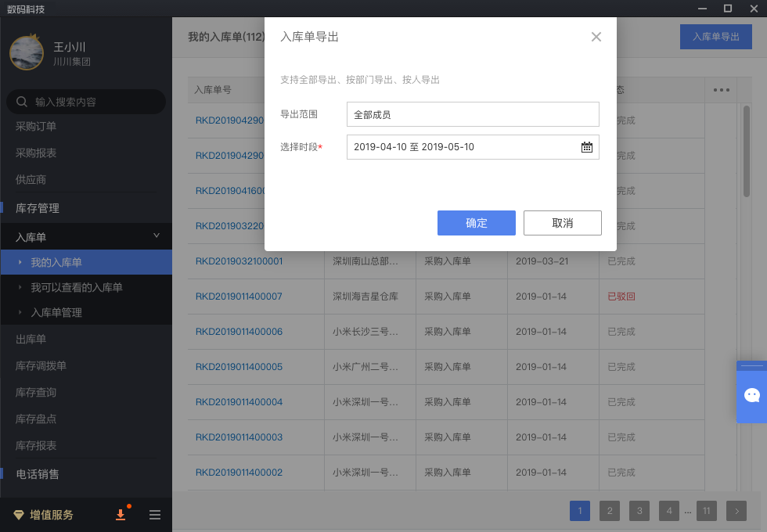Click 取消 to cancel export

562,223
